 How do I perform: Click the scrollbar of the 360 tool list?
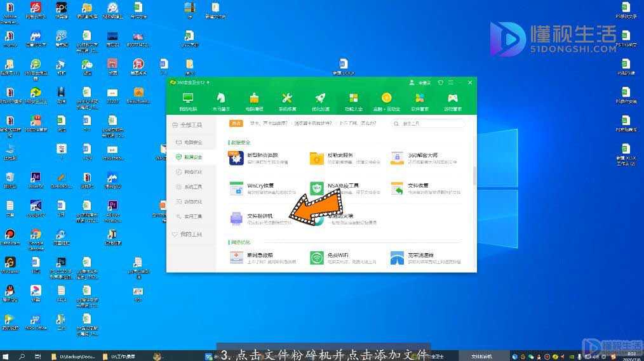tap(474, 176)
